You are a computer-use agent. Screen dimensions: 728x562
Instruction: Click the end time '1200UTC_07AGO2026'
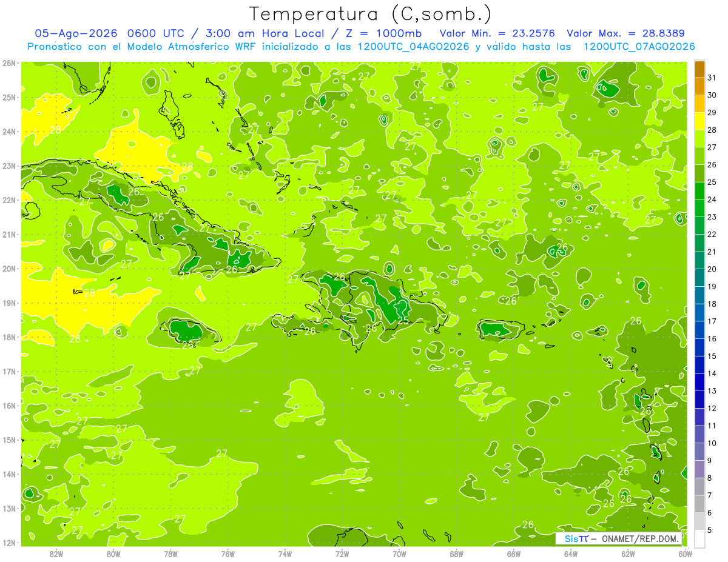click(x=639, y=47)
